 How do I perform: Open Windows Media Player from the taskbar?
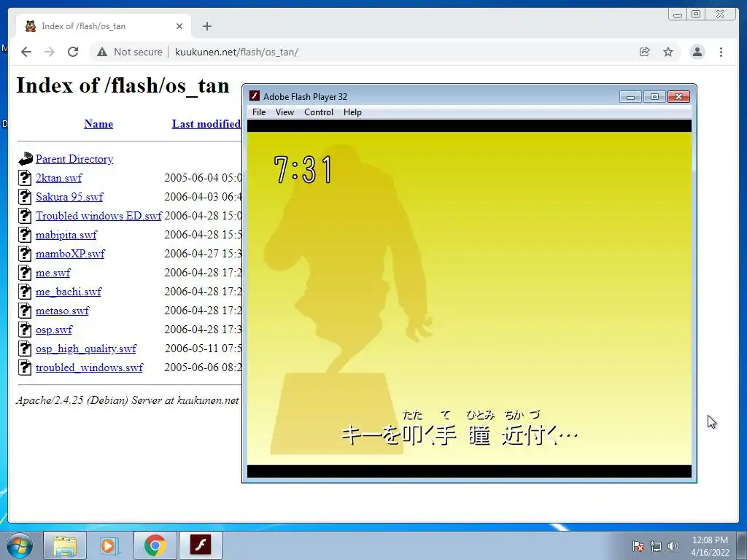[x=109, y=545]
